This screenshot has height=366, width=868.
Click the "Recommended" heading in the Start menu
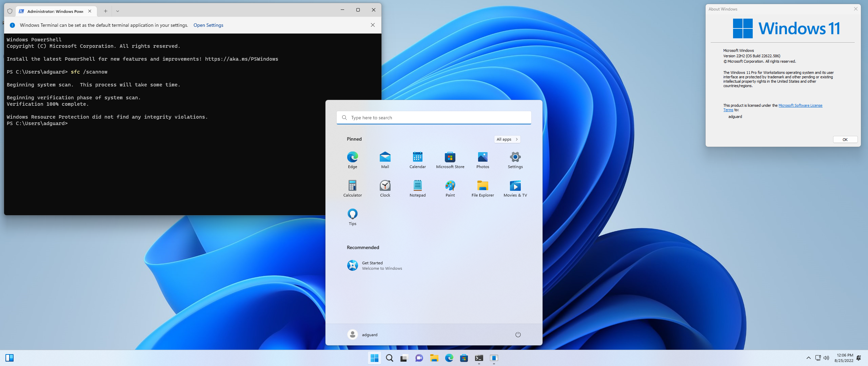coord(363,247)
